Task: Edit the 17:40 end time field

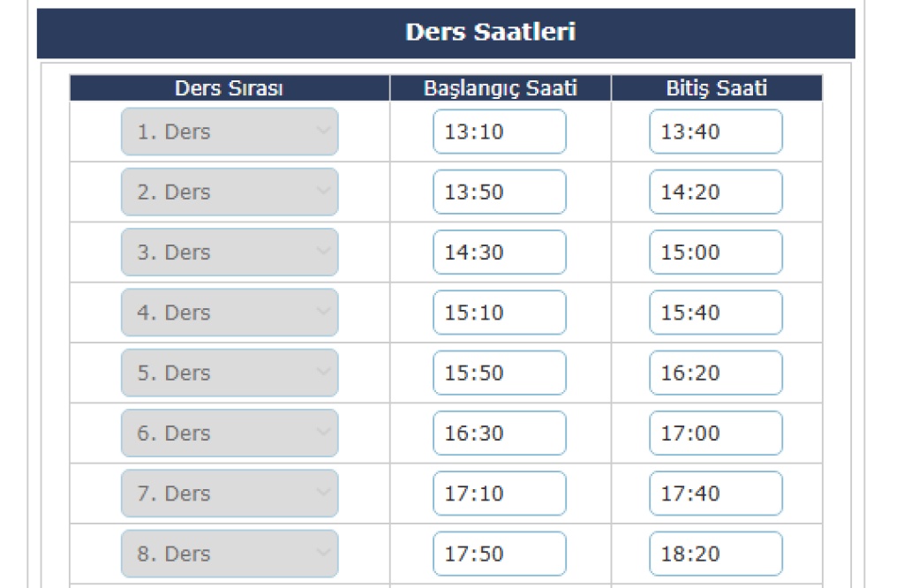Action: (715, 494)
